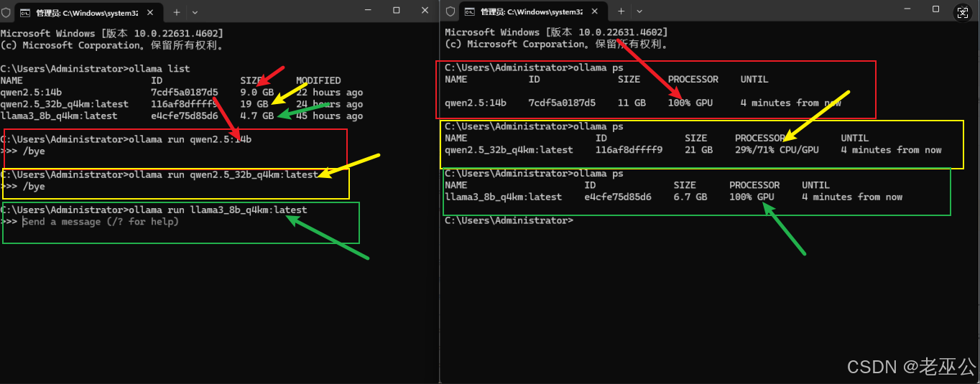Click the command prompt tab icon in the left window
980x384 pixels.
pyautogui.click(x=25, y=13)
